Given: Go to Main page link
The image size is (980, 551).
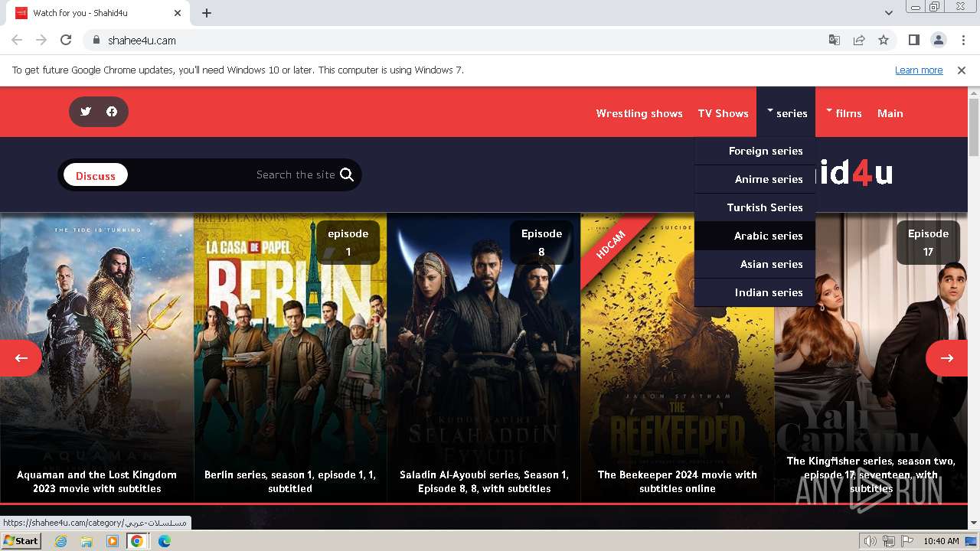Looking at the screenshot, I should [890, 113].
